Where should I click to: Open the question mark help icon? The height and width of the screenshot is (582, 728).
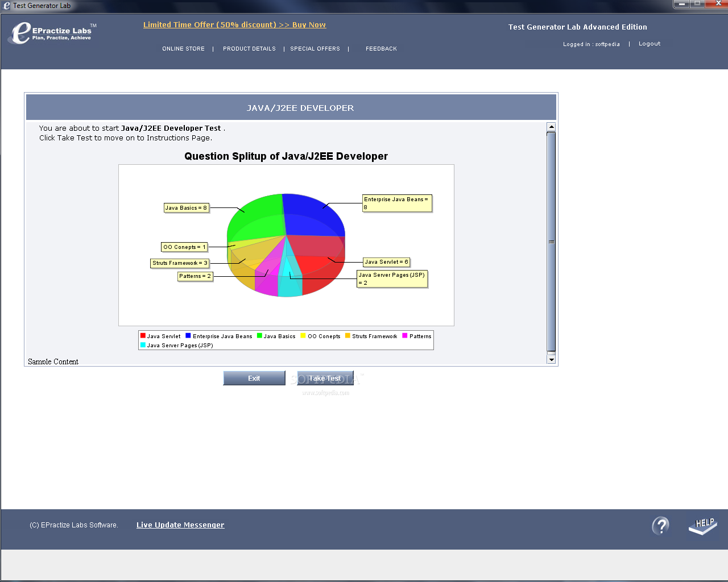(x=660, y=526)
